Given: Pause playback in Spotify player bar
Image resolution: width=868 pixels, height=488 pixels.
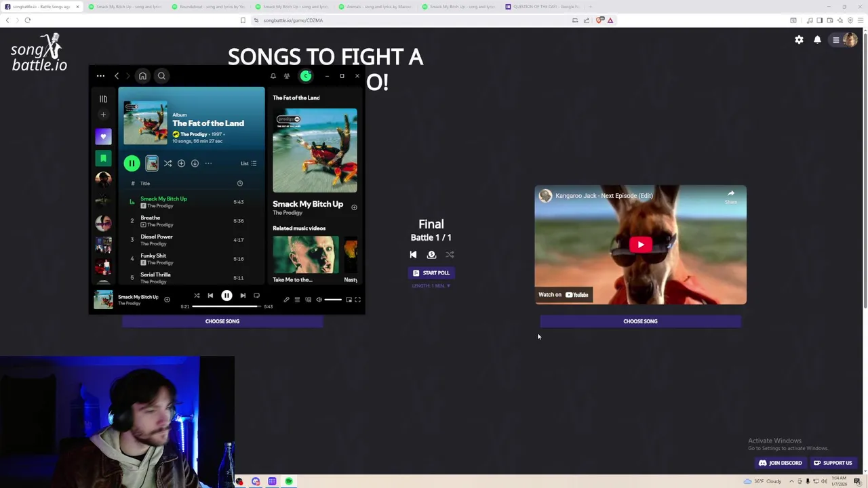Looking at the screenshot, I should [226, 296].
